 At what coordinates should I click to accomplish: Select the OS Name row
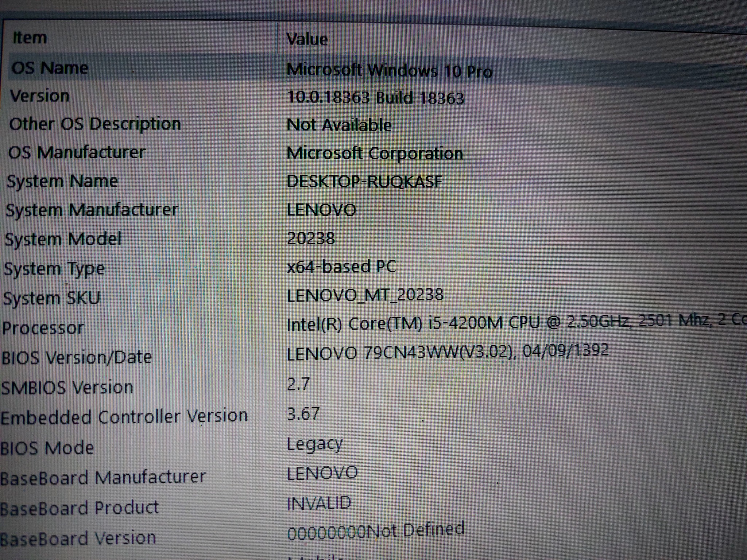tap(50, 68)
